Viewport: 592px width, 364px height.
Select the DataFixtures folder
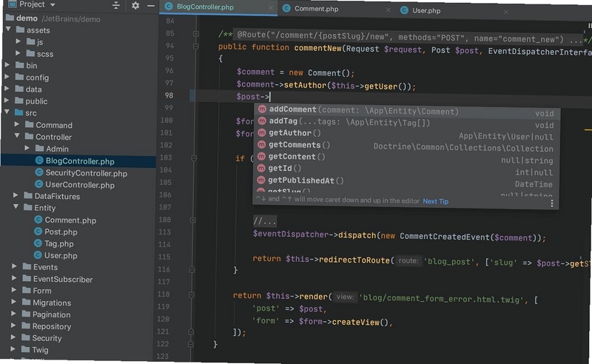[x=52, y=196]
